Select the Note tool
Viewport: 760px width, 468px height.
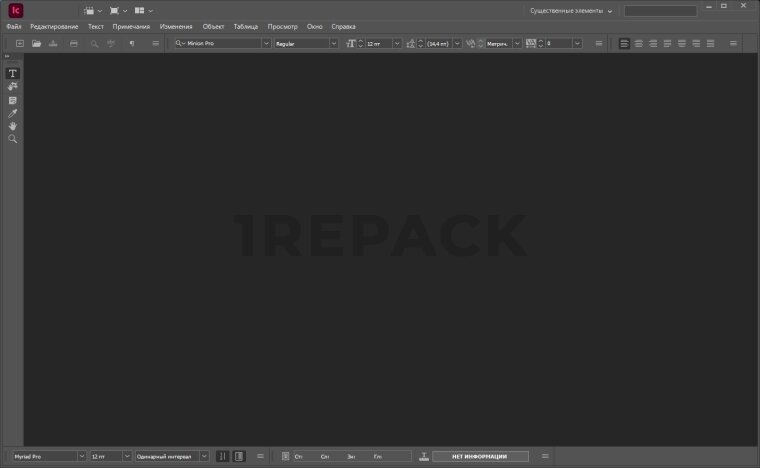pos(13,100)
